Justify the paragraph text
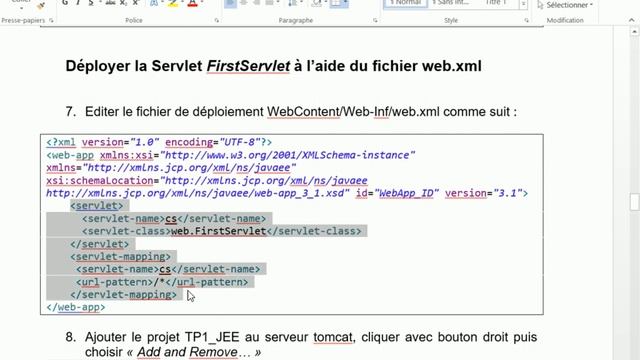640x360 pixels. [x=269, y=3]
